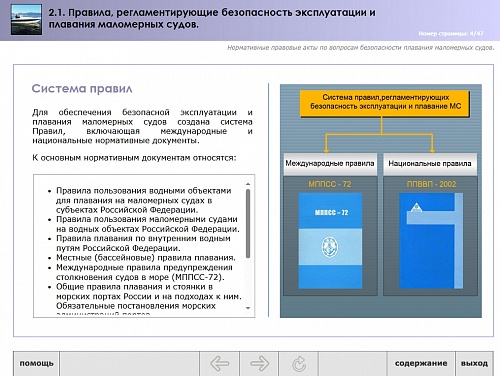This screenshot has width=500, height=376.
Task: Open the помощь button
Action: pyautogui.click(x=37, y=363)
